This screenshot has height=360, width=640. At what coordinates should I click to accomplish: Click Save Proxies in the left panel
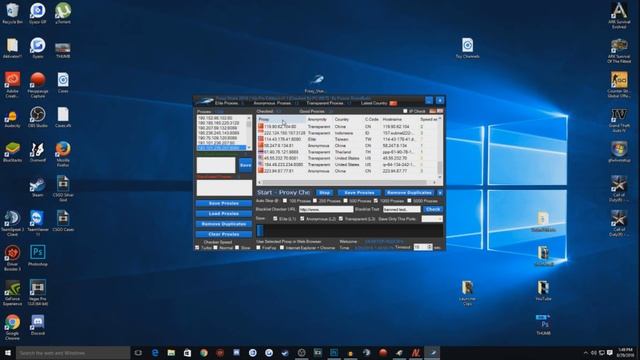click(224, 203)
